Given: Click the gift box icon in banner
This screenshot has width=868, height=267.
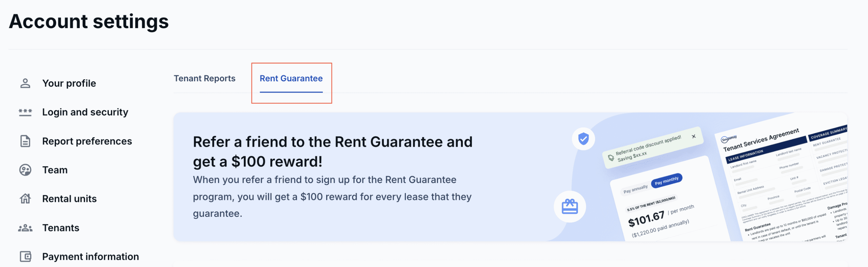Looking at the screenshot, I should click(x=570, y=206).
